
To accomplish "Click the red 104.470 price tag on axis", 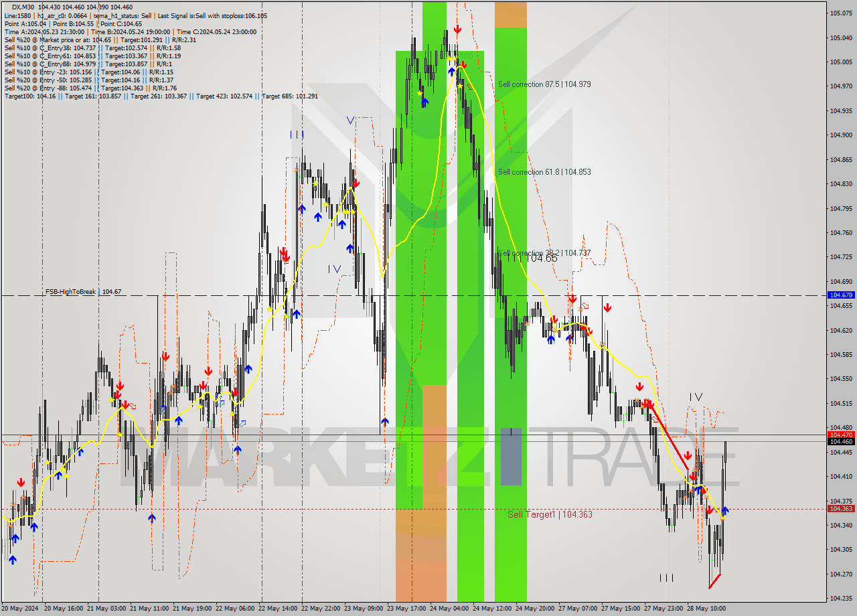I will click(x=842, y=435).
